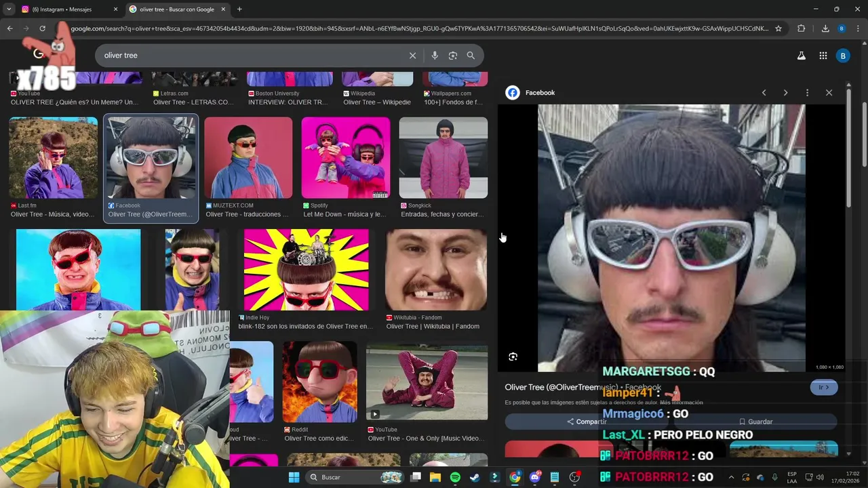
Task: Open OBS Studio from the taskbar
Action: 574,477
